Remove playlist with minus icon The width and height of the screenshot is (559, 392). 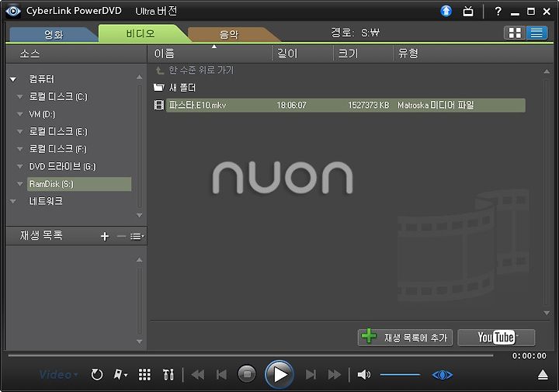point(121,236)
